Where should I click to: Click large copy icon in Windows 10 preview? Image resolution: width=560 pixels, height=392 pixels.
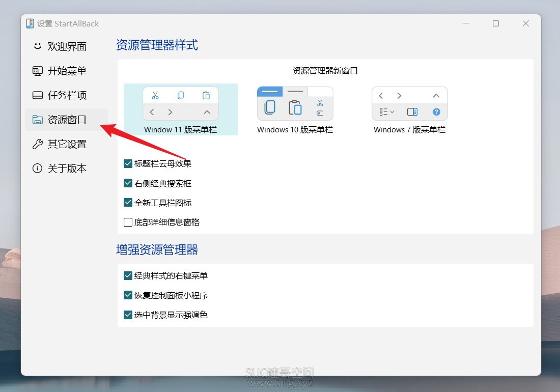(x=270, y=107)
